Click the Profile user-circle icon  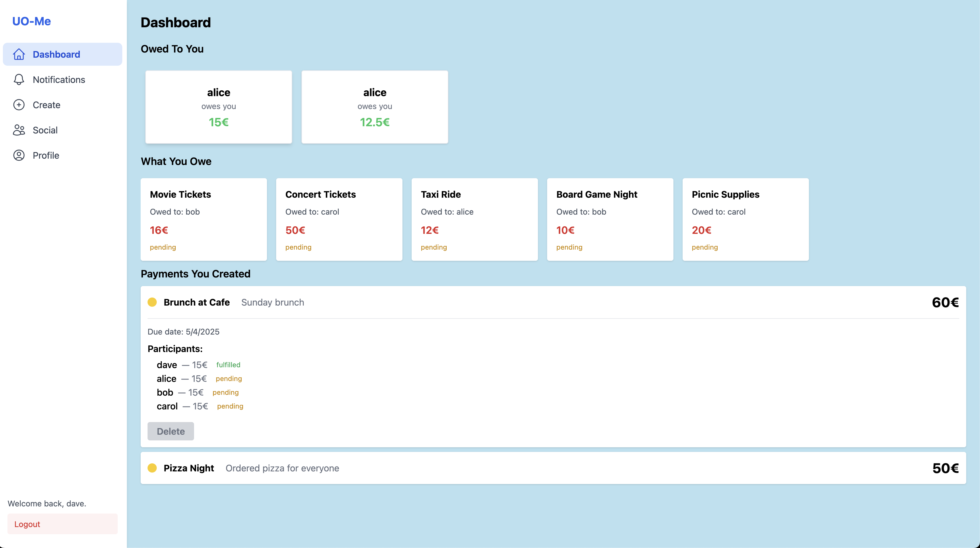pyautogui.click(x=19, y=155)
